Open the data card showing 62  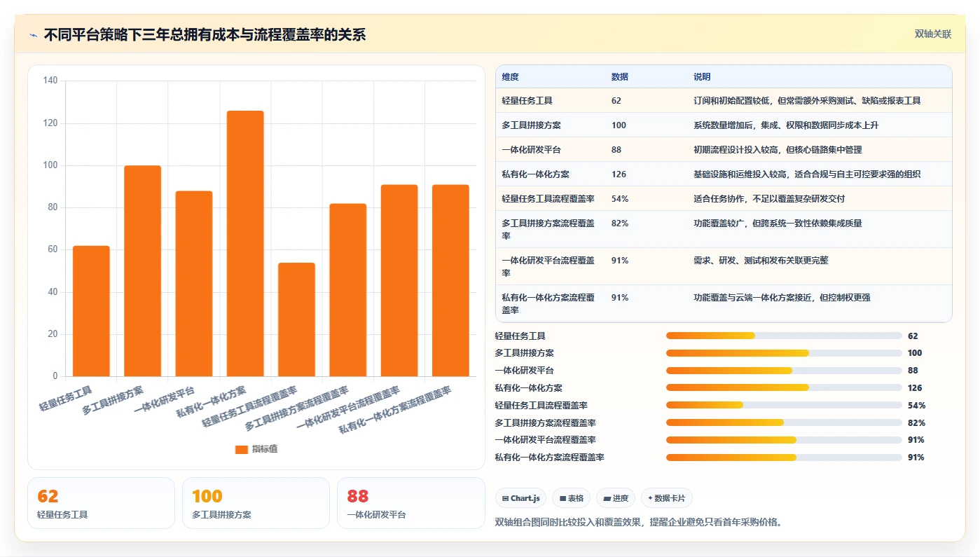pyautogui.click(x=101, y=503)
